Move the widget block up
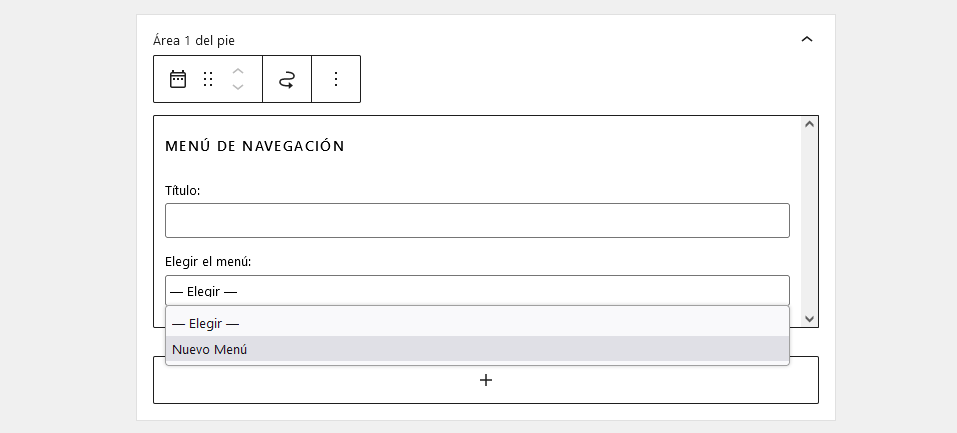Viewport: 957px width, 433px height. point(238,71)
